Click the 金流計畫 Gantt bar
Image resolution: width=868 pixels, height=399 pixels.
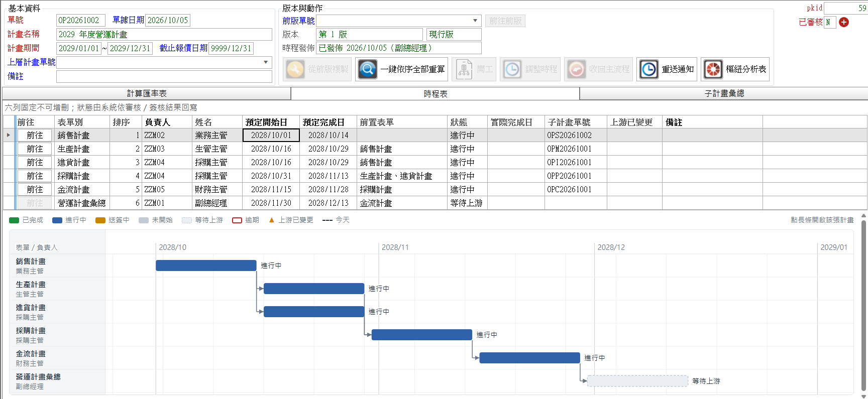click(x=530, y=358)
